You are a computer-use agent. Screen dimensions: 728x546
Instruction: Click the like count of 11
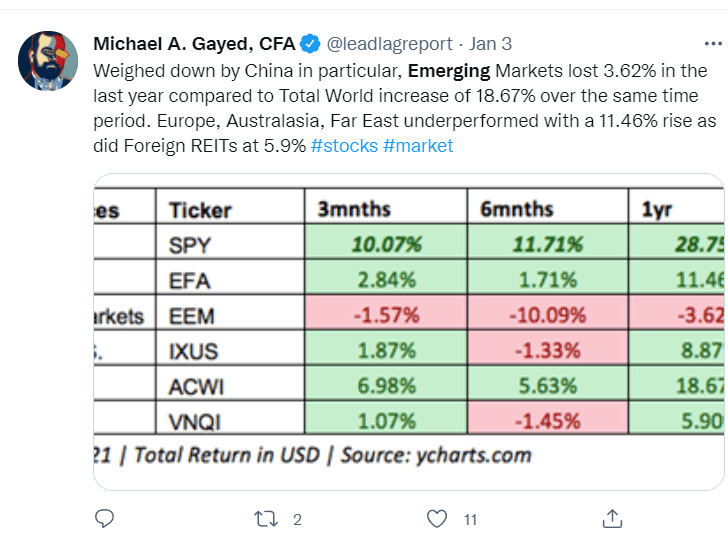point(470,519)
